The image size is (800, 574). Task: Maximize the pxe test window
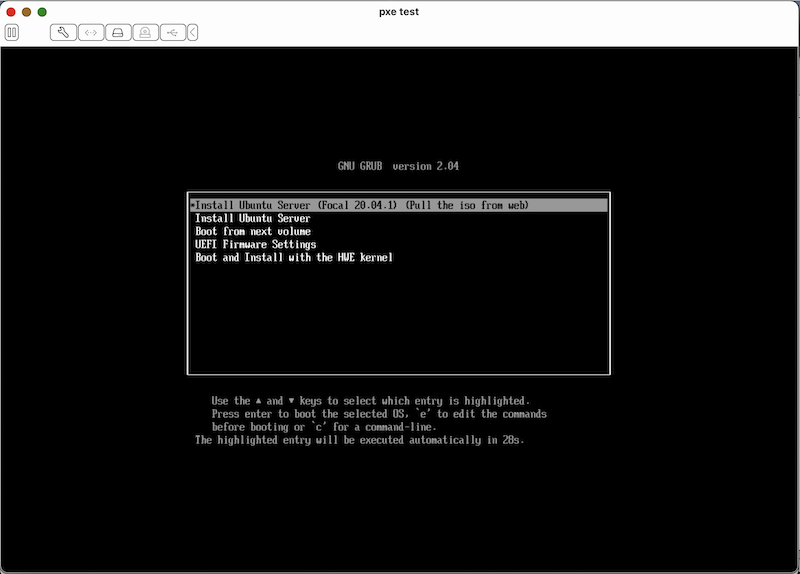(42, 12)
